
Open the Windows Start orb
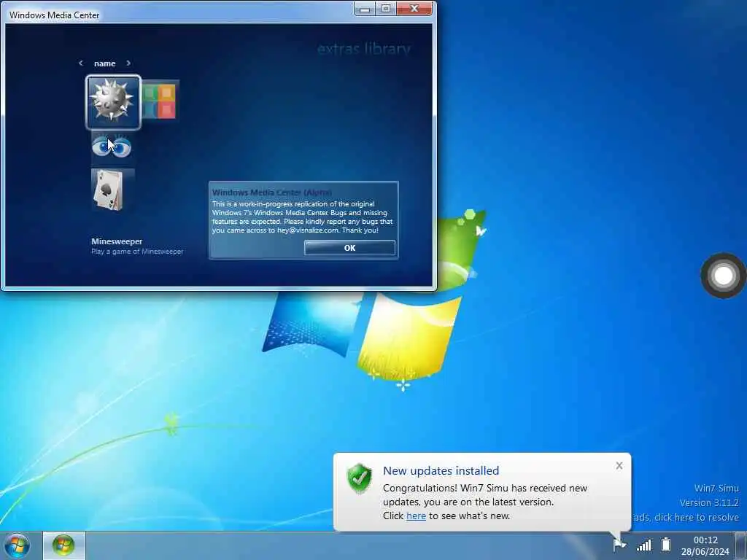pos(18,545)
